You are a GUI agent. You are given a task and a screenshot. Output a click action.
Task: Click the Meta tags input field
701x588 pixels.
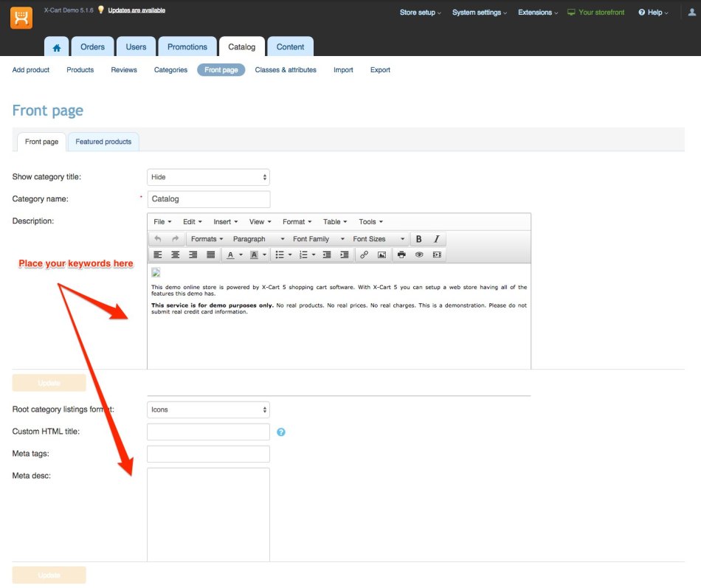click(207, 453)
